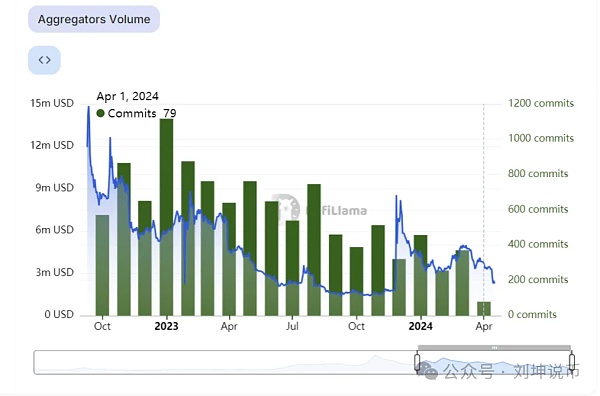This screenshot has width=600, height=396.
Task: Click the Jul x-axis label
Action: (292, 326)
